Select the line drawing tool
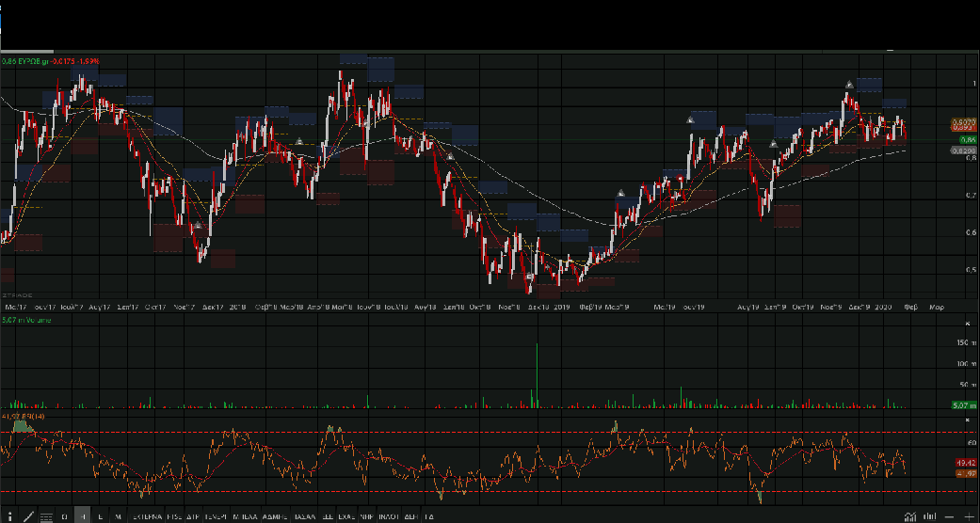 coord(29,516)
